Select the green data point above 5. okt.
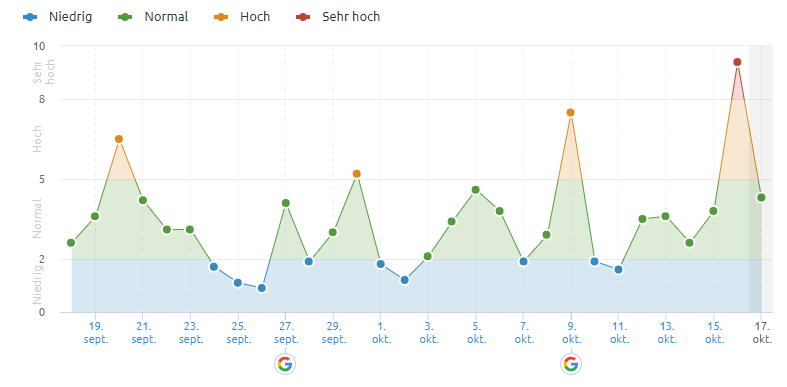 coord(475,190)
